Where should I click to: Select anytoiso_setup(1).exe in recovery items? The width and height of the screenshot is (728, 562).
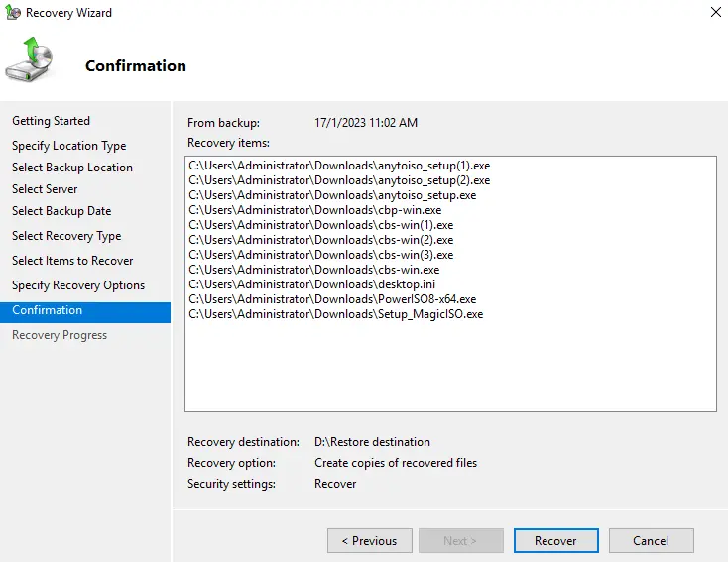tap(339, 166)
